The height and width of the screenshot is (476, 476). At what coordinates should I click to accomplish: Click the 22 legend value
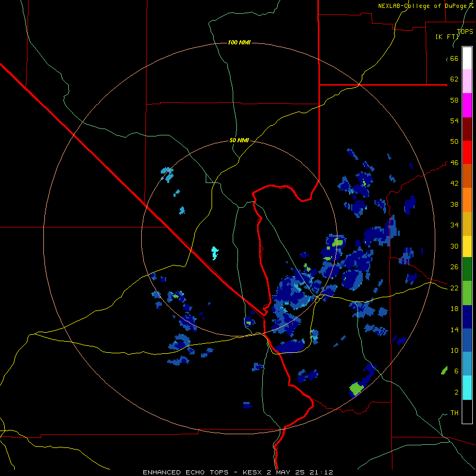[x=454, y=288]
